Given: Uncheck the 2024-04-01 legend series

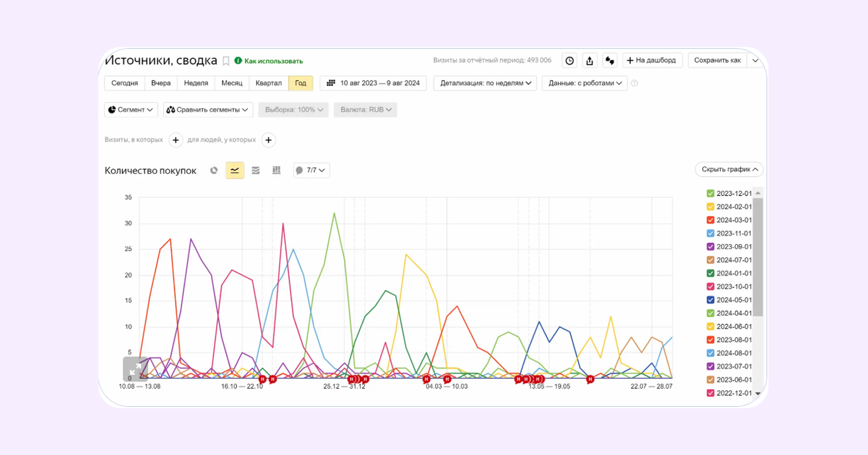Looking at the screenshot, I should click(x=710, y=314).
